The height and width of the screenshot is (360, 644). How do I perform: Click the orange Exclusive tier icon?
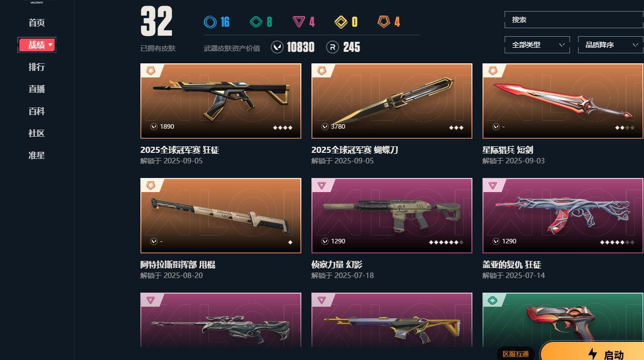[384, 22]
